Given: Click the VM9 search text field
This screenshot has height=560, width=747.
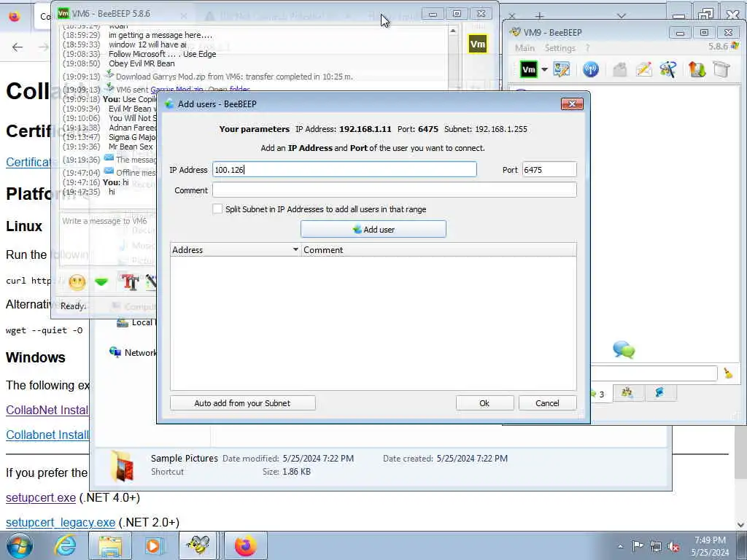Looking at the screenshot, I should 654,373.
